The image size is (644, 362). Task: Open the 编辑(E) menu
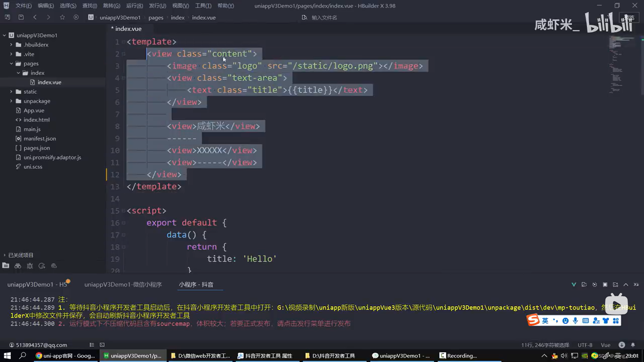click(46, 6)
